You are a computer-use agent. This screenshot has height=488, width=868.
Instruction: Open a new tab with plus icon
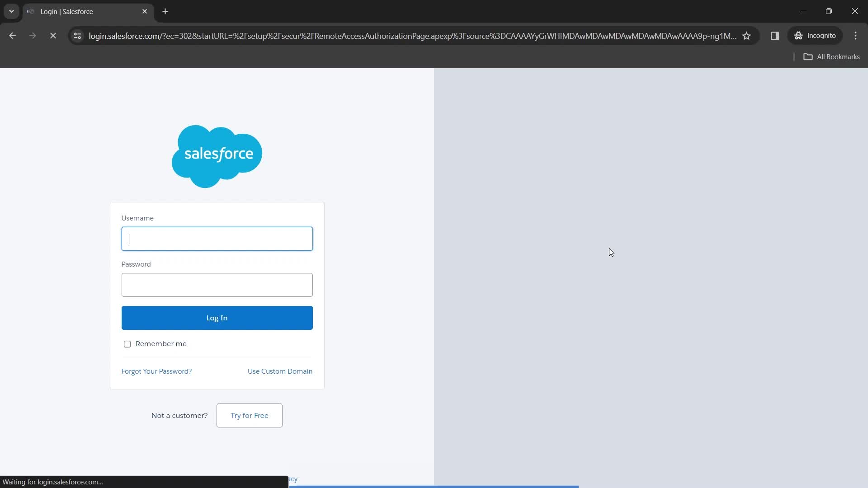pos(165,11)
